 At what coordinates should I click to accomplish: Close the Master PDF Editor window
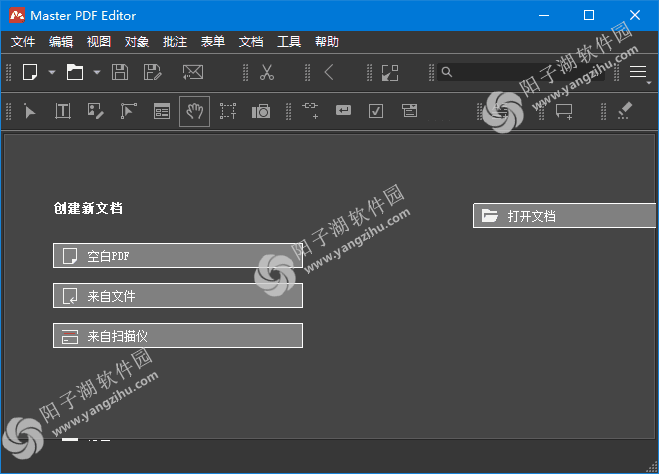point(635,16)
